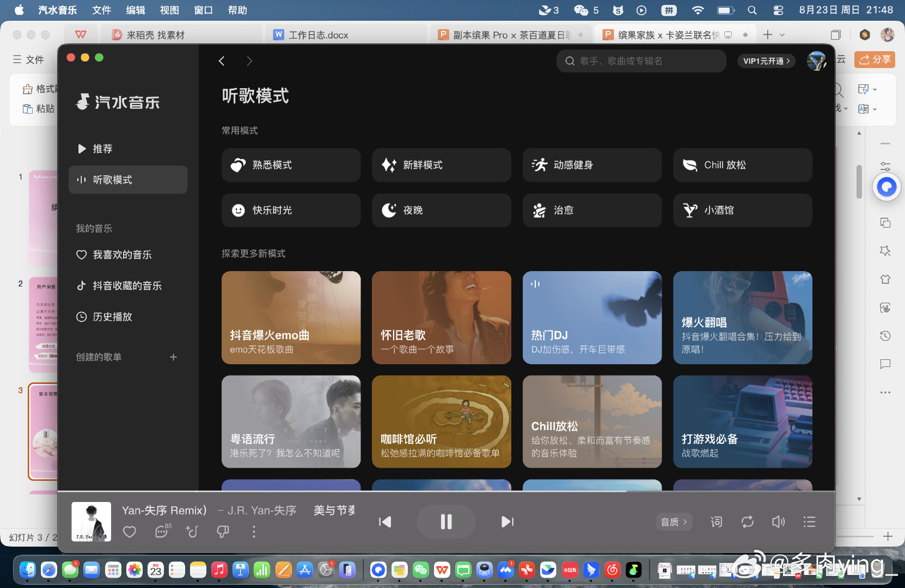Viewport: 905px width, 588px height.
Task: Click the 分享 button in WPS
Action: (875, 59)
